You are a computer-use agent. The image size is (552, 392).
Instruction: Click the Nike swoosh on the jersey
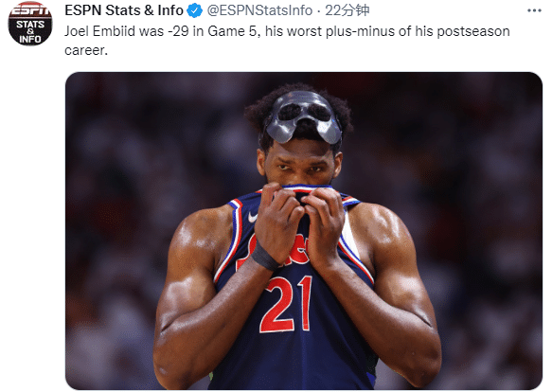click(253, 217)
